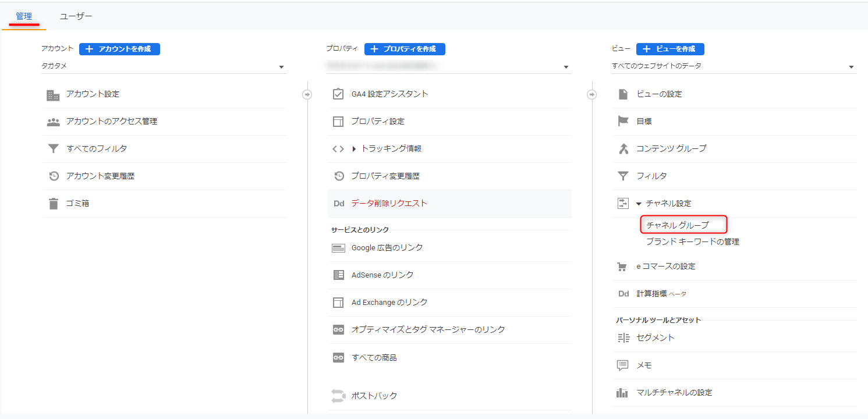Open ビューの設定 text link
The height and width of the screenshot is (419, 868).
[659, 94]
